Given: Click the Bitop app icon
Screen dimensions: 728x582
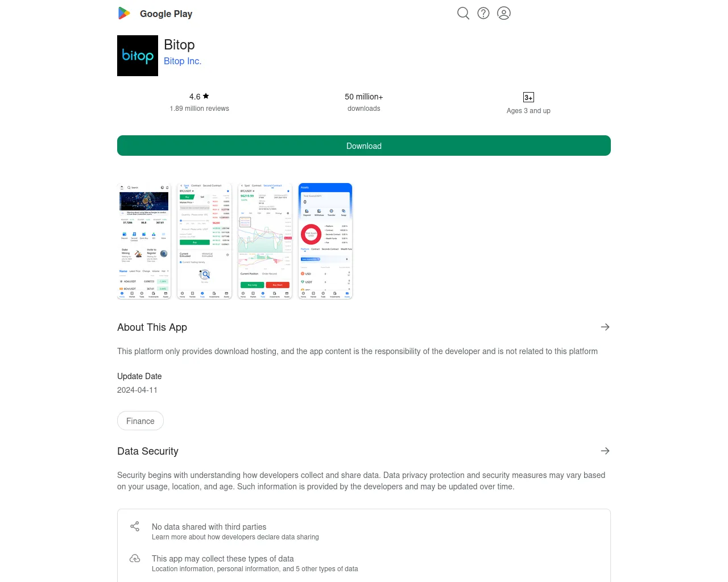Looking at the screenshot, I should [x=138, y=56].
